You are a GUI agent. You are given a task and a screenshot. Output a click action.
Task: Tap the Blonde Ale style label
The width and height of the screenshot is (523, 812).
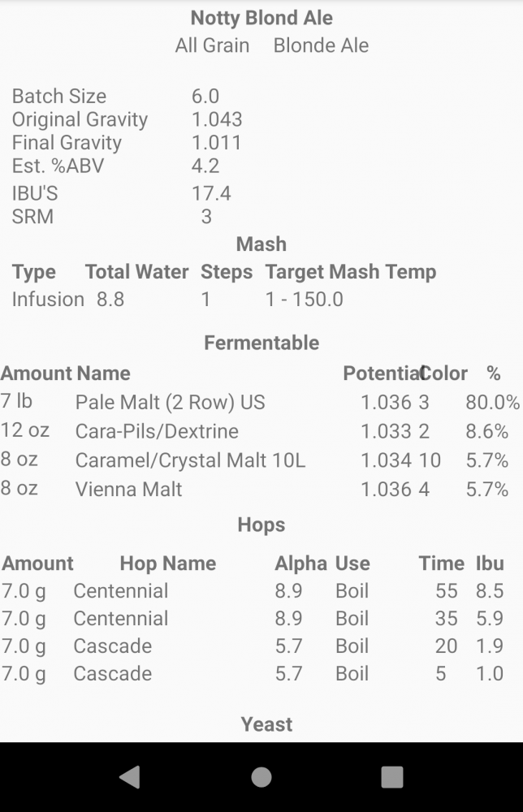click(x=321, y=45)
